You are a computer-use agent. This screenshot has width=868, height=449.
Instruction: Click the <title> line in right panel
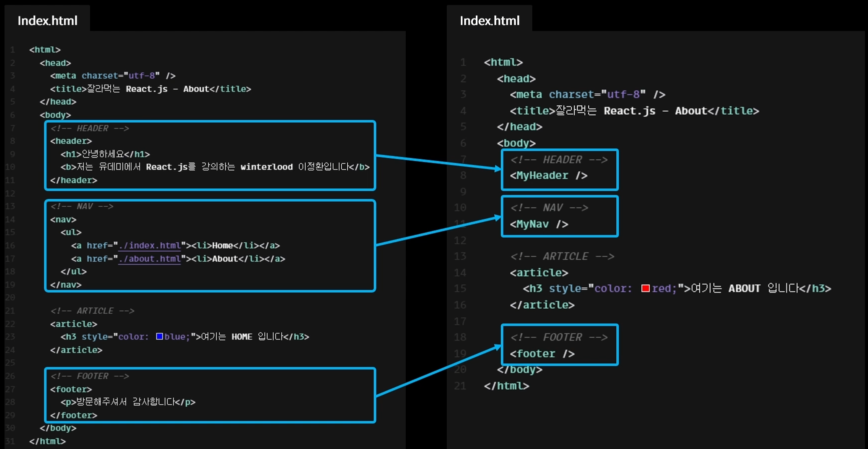pos(634,110)
